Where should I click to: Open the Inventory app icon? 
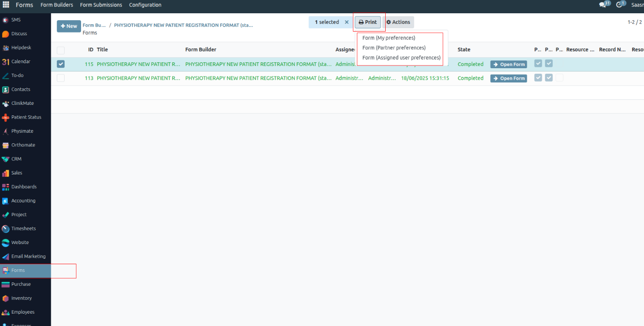tap(5, 298)
